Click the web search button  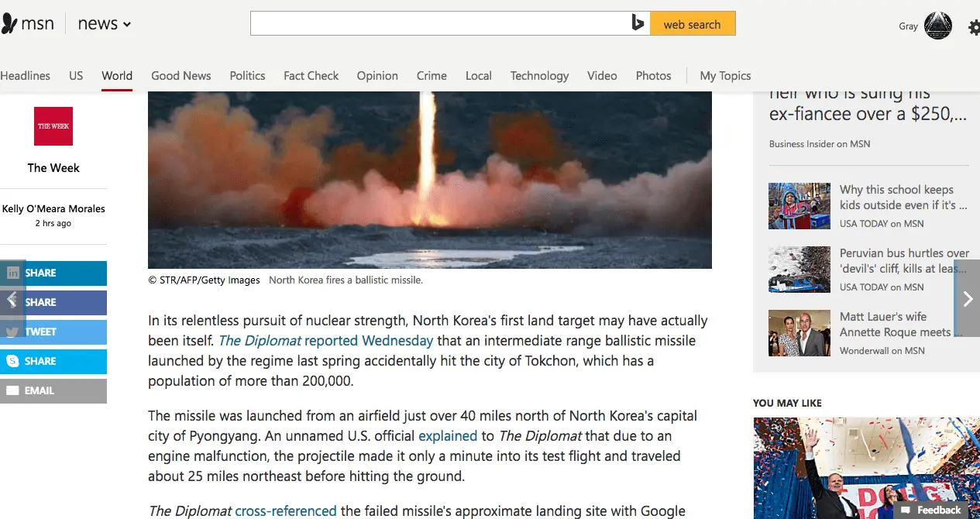693,24
